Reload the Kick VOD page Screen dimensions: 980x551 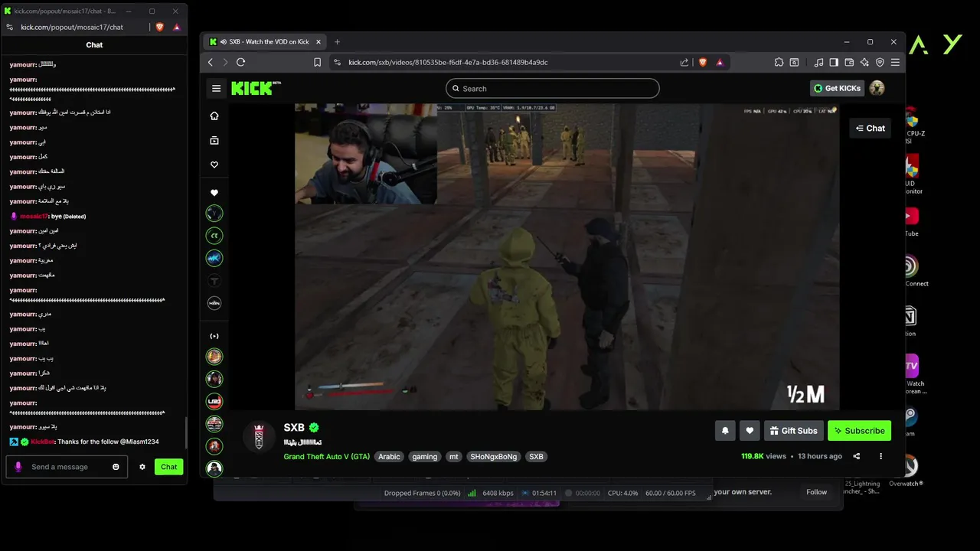point(240,63)
